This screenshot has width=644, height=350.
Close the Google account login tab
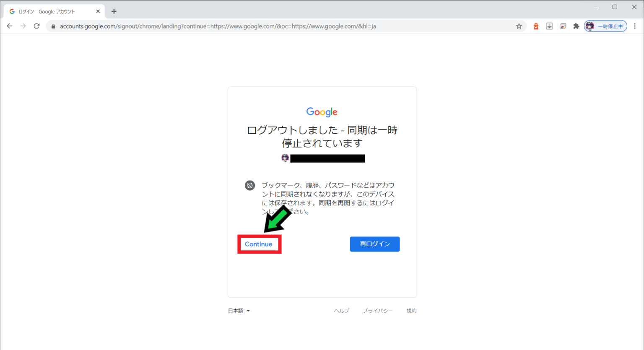click(98, 11)
